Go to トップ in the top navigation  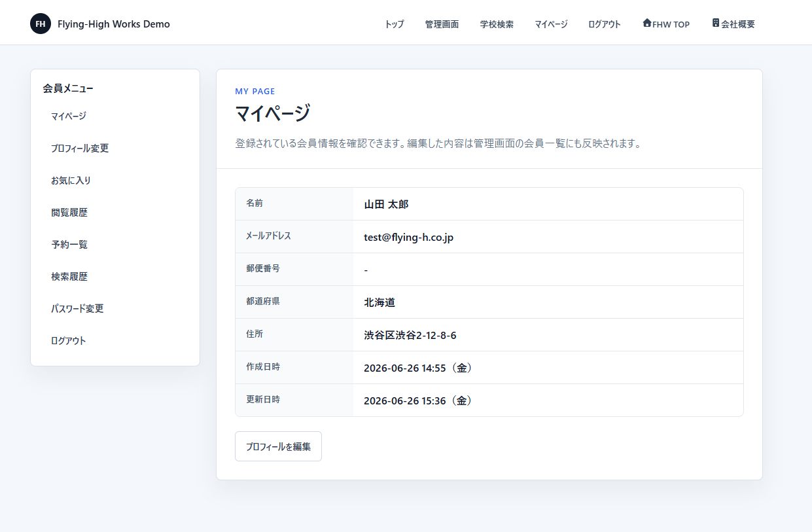click(395, 24)
